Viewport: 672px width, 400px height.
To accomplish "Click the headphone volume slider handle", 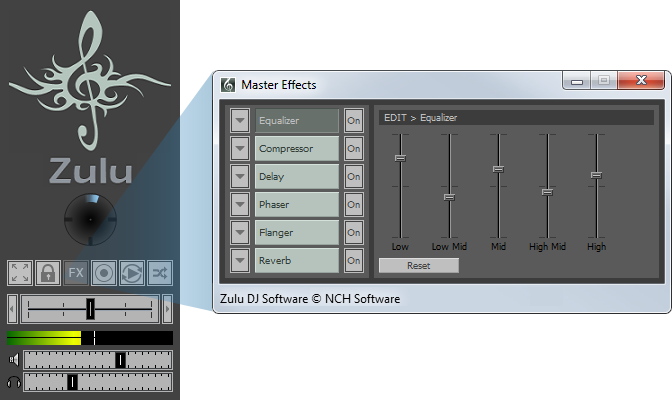I will pos(73,382).
